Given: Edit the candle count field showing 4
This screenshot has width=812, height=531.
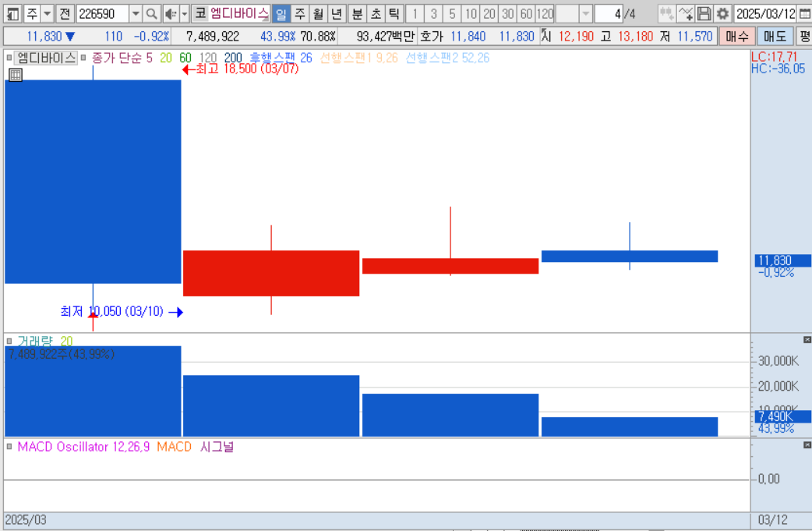Looking at the screenshot, I should point(609,14).
